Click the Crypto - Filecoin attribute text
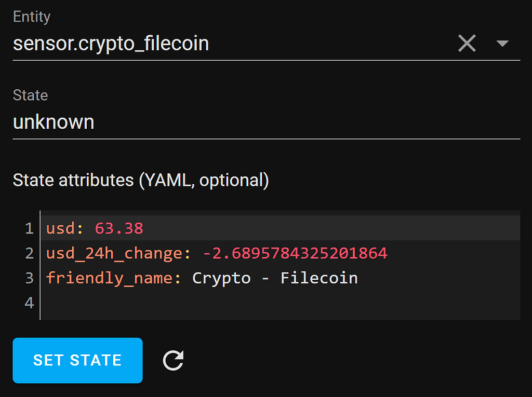The height and width of the screenshot is (397, 532). point(275,278)
